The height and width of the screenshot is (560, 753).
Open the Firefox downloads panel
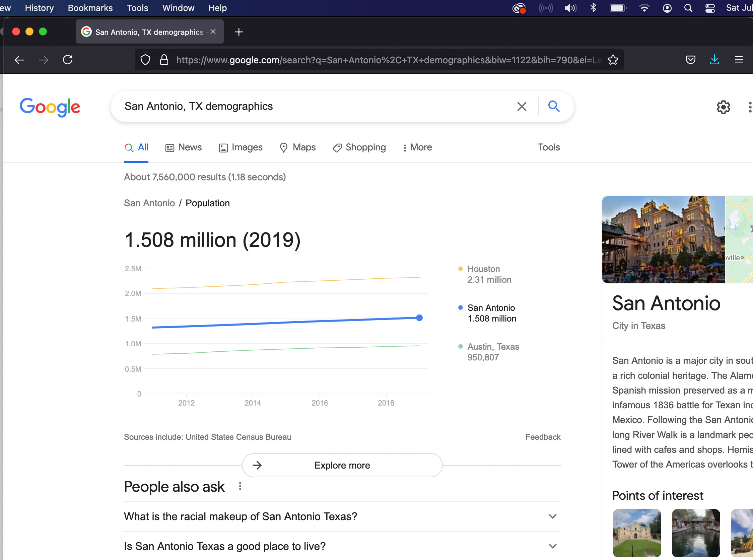point(714,60)
